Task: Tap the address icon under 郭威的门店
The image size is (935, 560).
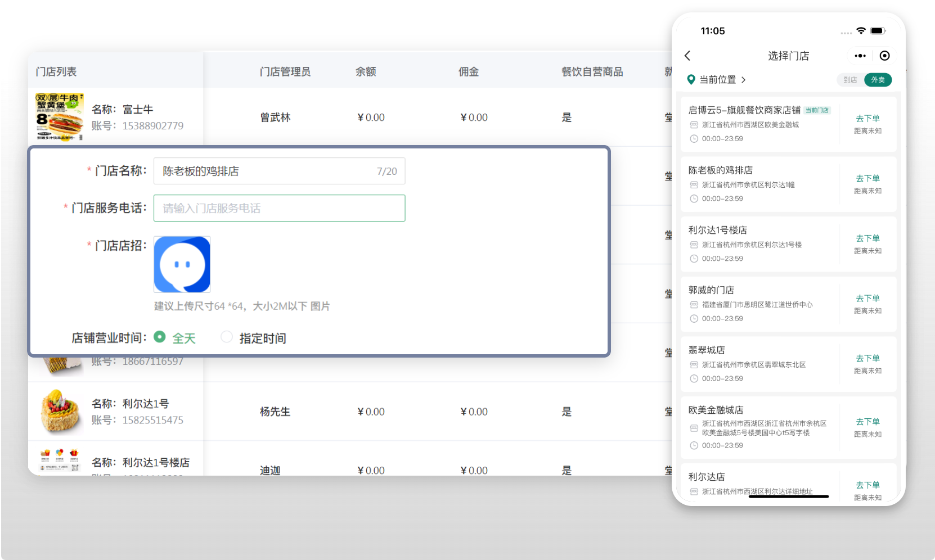Action: pos(694,305)
